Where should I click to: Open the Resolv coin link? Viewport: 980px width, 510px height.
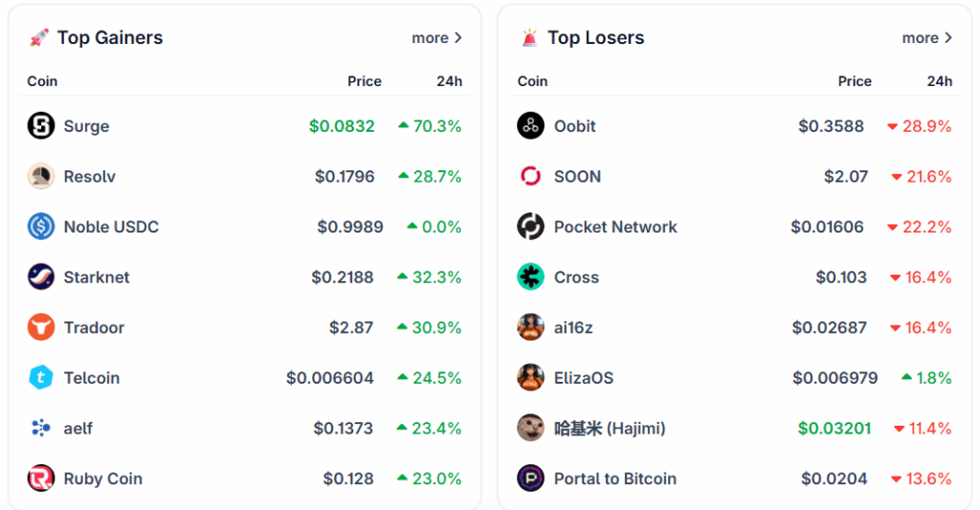(90, 176)
